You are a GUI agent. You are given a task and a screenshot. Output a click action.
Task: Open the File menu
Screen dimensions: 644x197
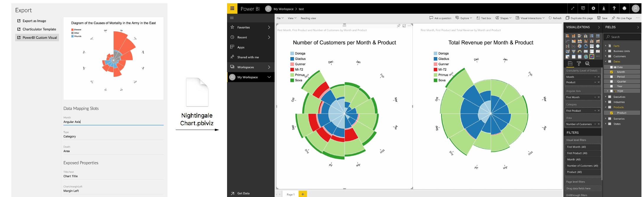point(280,18)
